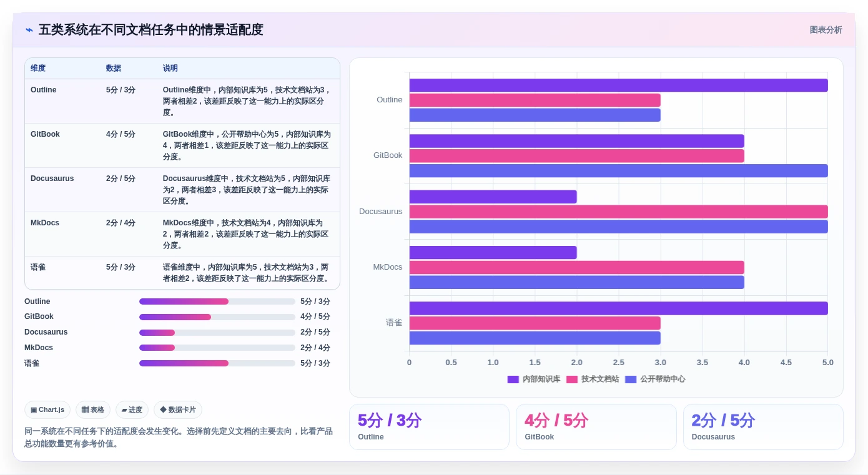Toggle the 内部知识库 legend swatch

pyautogui.click(x=513, y=379)
